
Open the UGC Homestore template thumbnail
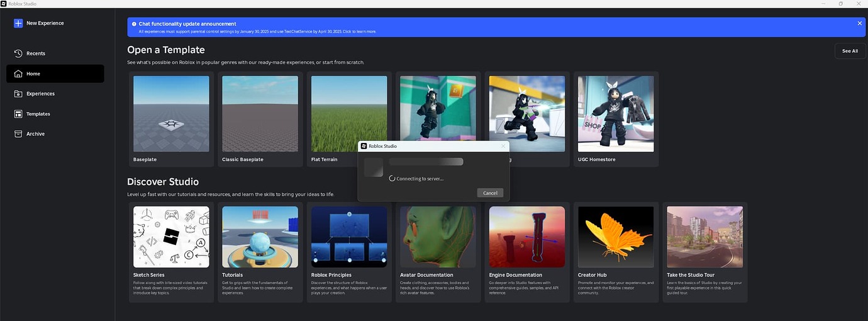pyautogui.click(x=616, y=114)
